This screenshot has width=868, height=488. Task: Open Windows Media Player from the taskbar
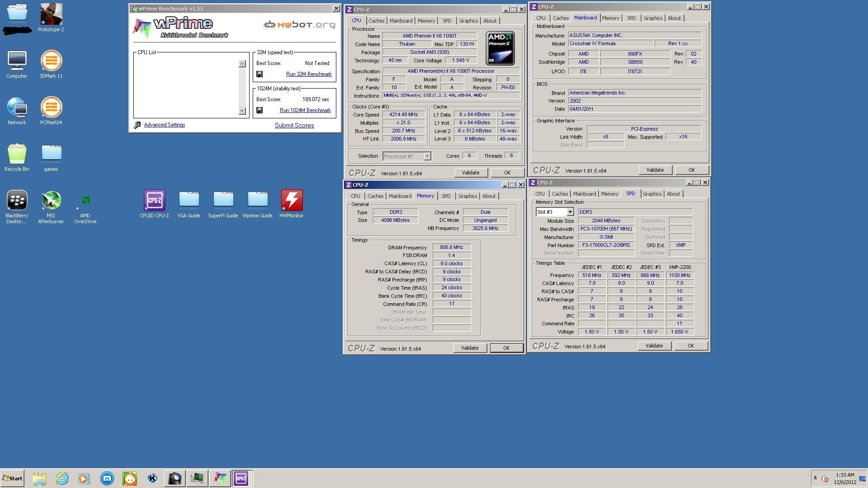(84, 479)
